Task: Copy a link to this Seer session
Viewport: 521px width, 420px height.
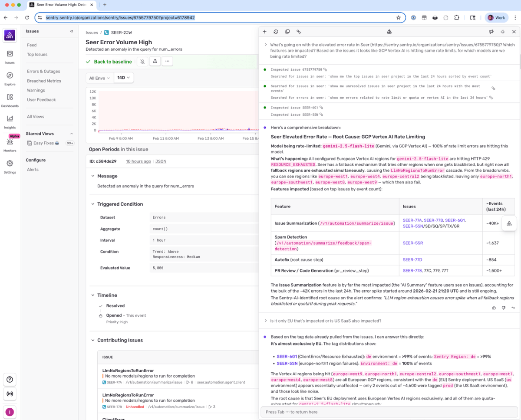Action: click(x=298, y=31)
